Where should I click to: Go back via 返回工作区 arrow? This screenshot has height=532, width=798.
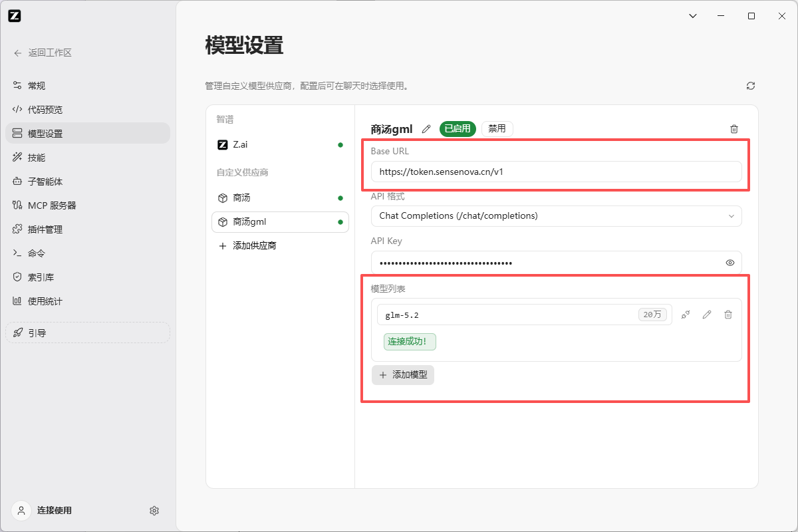pos(18,53)
